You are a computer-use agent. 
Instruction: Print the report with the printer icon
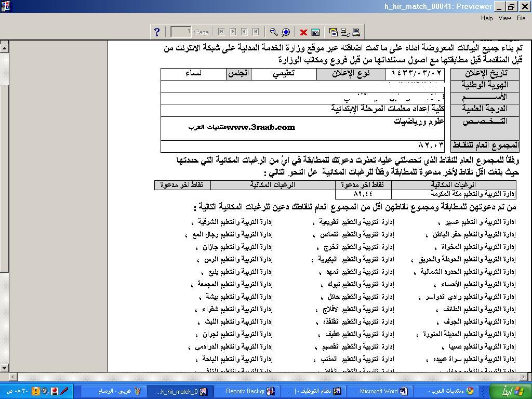click(x=356, y=32)
